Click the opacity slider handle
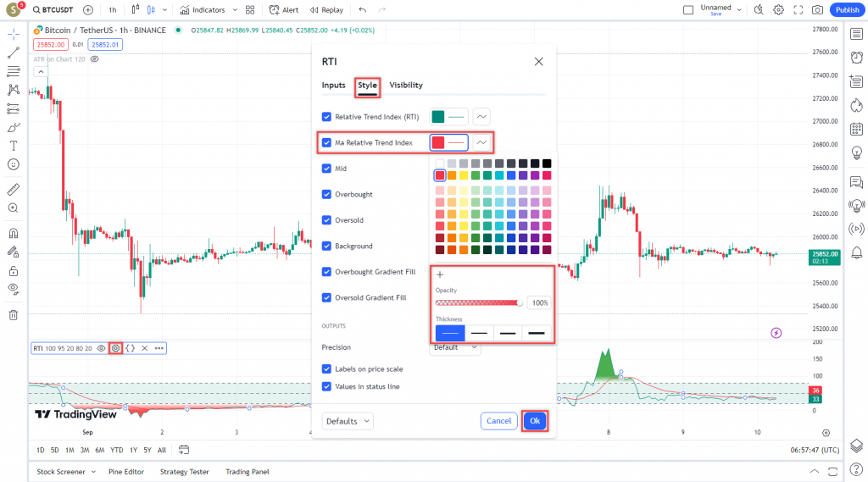 (520, 302)
